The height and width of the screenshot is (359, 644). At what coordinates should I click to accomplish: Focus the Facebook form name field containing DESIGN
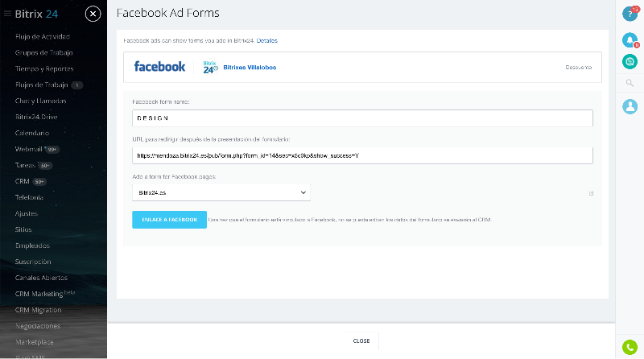click(x=363, y=118)
